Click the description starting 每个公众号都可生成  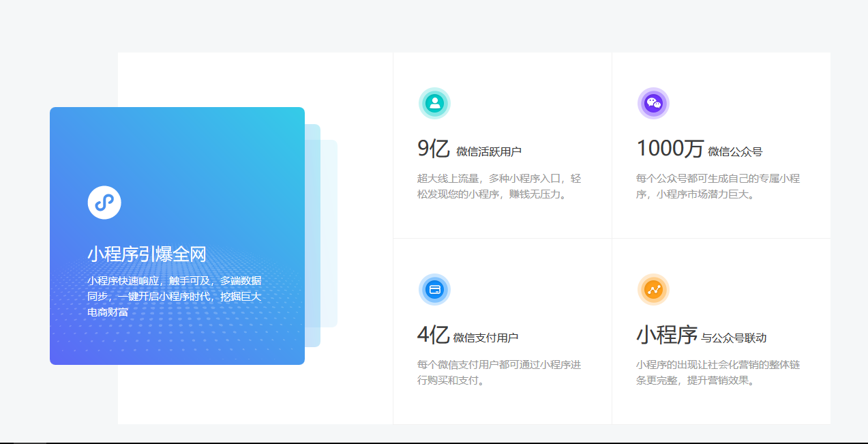[718, 186]
